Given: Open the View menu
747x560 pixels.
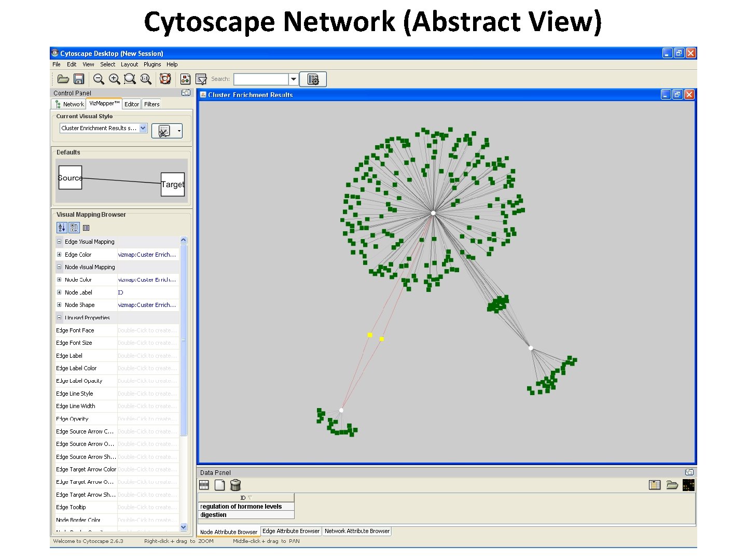Looking at the screenshot, I should (88, 64).
